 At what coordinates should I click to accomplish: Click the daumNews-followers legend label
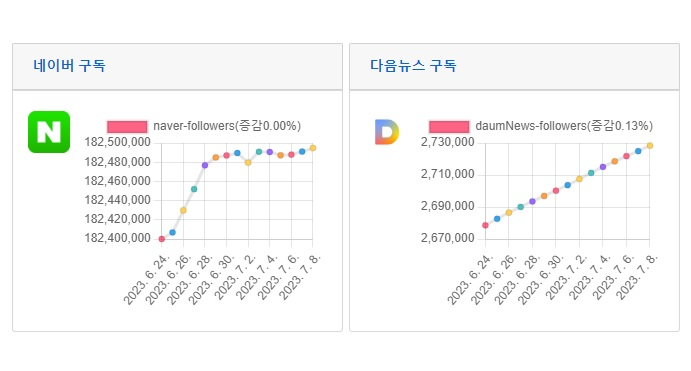coord(564,126)
